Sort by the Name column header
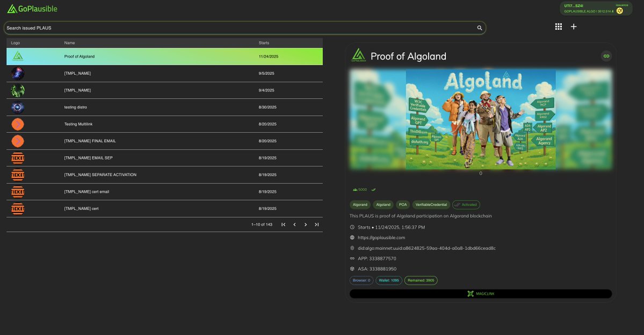Image resolution: width=644 pixels, height=335 pixels. pos(69,42)
